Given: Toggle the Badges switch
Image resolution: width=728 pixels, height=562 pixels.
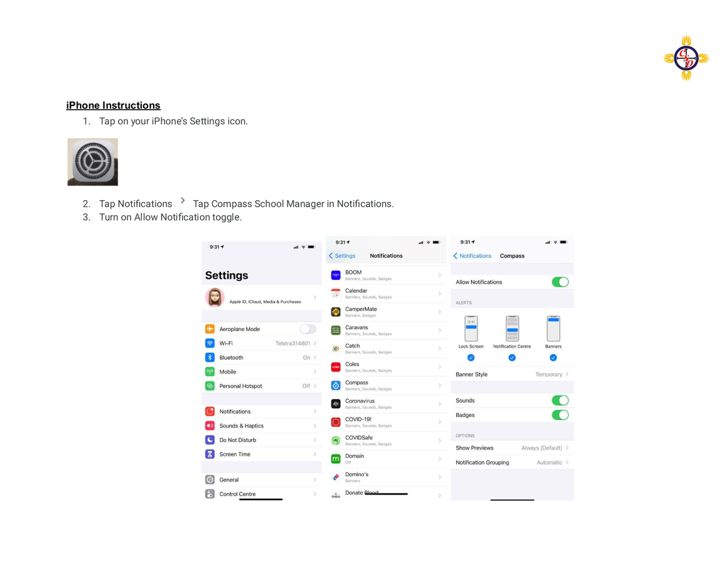Looking at the screenshot, I should (560, 415).
